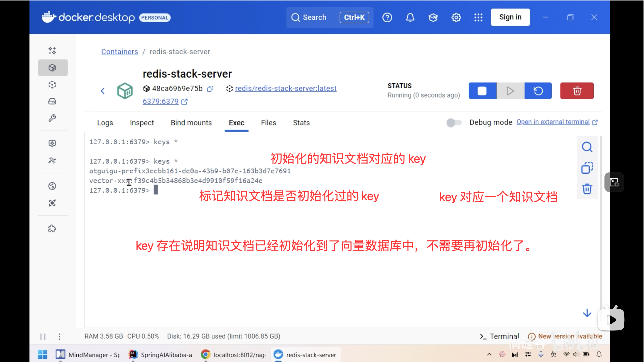Click the Sign in button
This screenshot has height=362, width=644.
pyautogui.click(x=510, y=17)
